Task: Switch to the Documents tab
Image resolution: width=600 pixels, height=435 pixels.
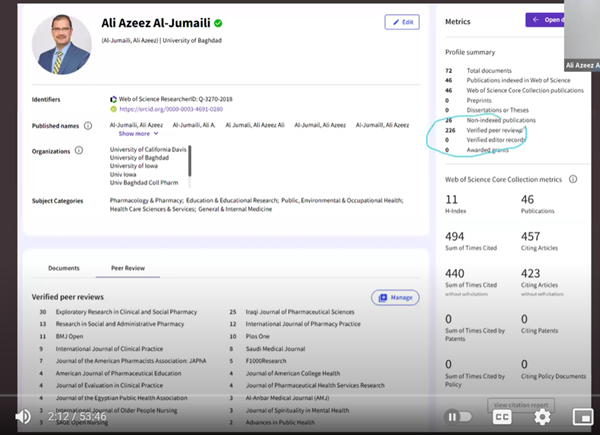Action: pyautogui.click(x=64, y=268)
